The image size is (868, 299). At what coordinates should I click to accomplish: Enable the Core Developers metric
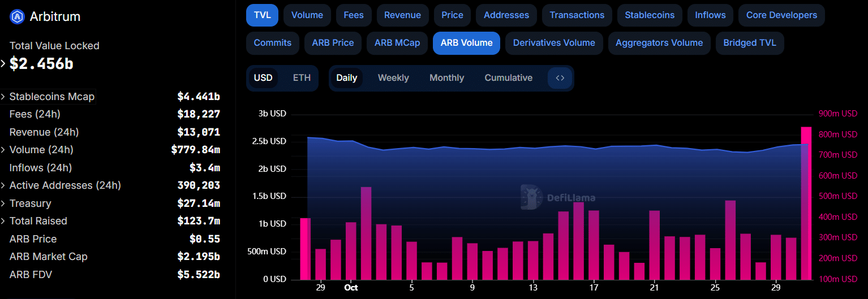[x=781, y=15]
